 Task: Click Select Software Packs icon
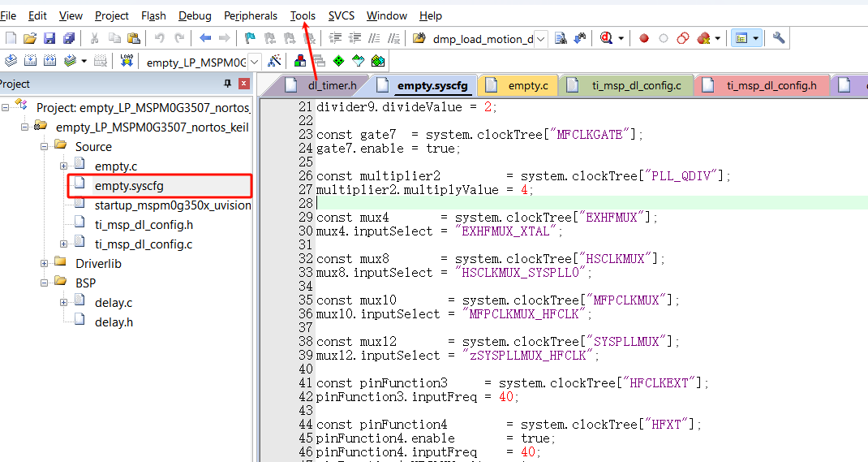point(359,61)
